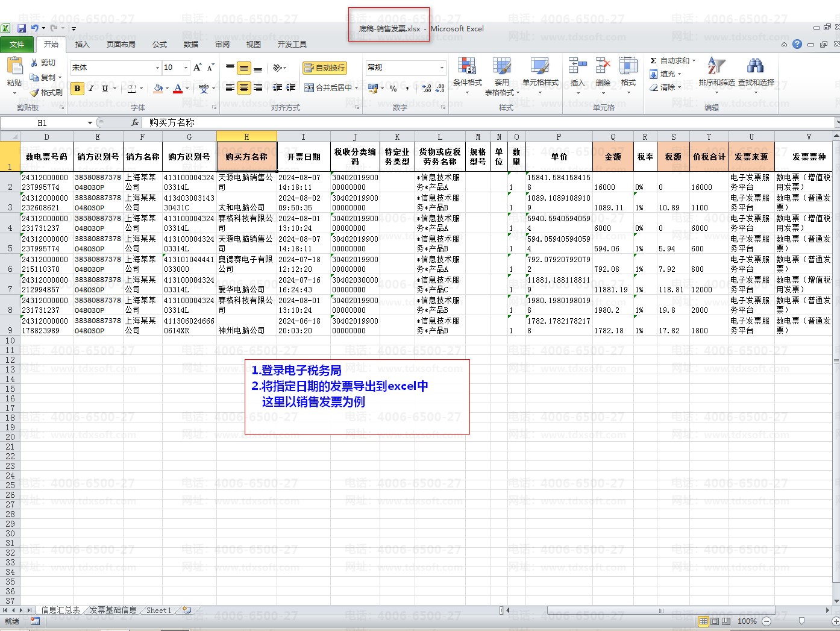Click the insert function fx icon
This screenshot has width=840, height=631.
tap(135, 122)
